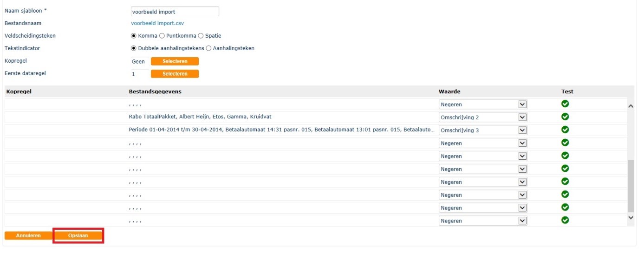The width and height of the screenshot is (644, 254).
Task: Choose Aanhalingsteken as text indicator
Action: pyautogui.click(x=208, y=48)
